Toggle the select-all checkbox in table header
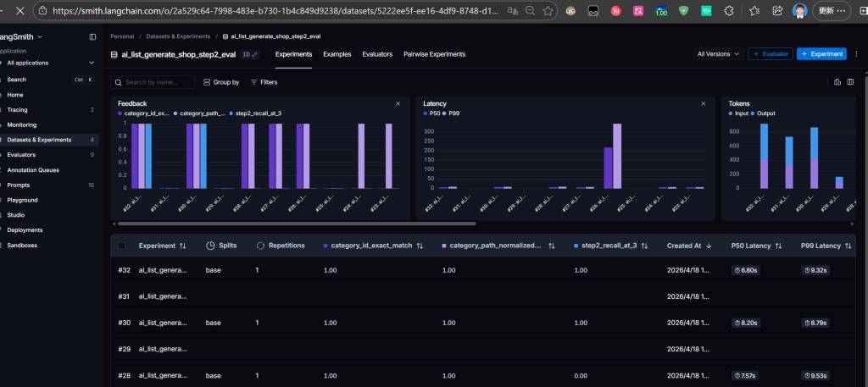The height and width of the screenshot is (387, 868). [x=122, y=246]
